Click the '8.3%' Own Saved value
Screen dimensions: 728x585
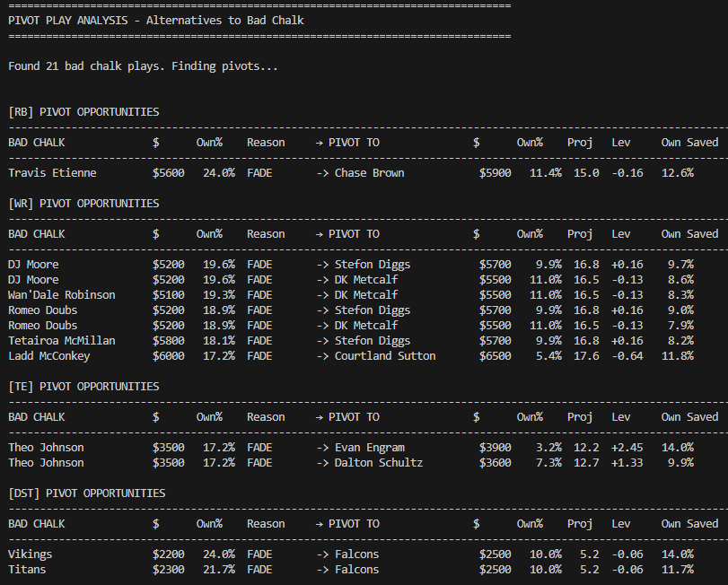pyautogui.click(x=680, y=295)
